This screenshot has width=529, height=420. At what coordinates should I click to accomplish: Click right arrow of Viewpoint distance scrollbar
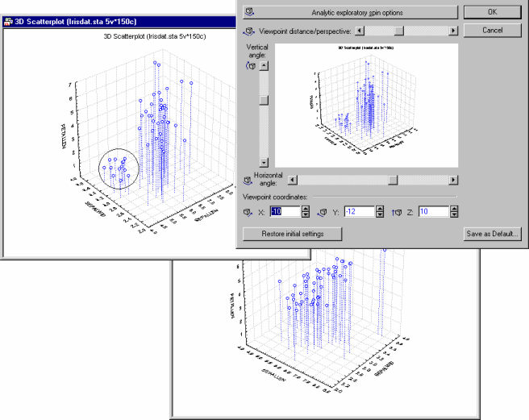coord(453,31)
